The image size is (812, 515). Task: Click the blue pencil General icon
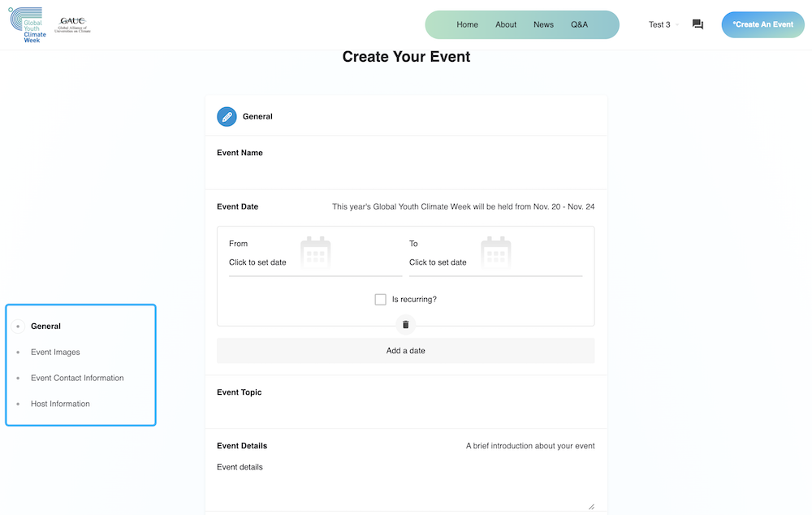pos(227,117)
